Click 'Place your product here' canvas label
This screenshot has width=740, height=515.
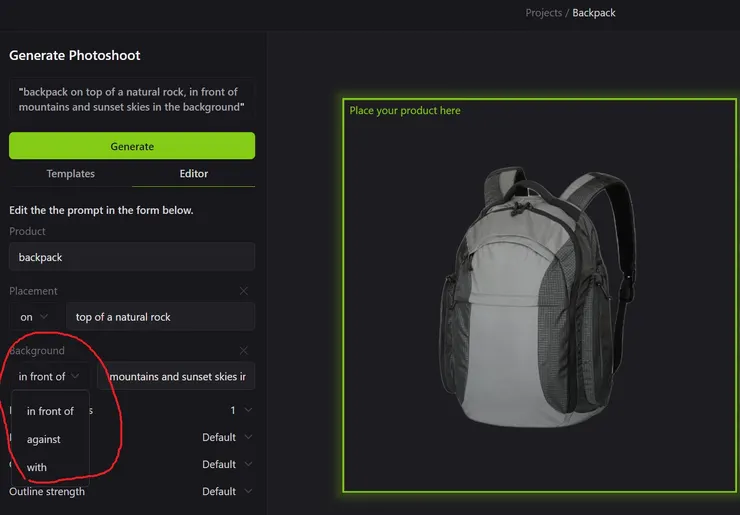[405, 111]
